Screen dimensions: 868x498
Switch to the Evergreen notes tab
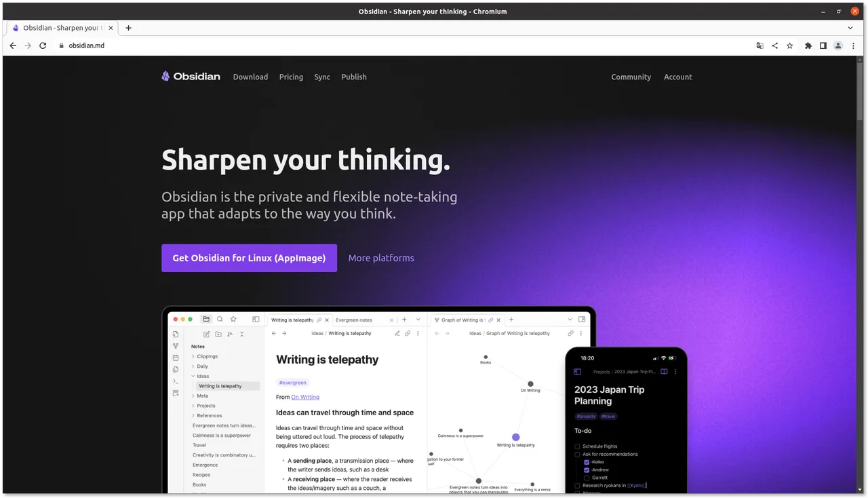pos(365,320)
